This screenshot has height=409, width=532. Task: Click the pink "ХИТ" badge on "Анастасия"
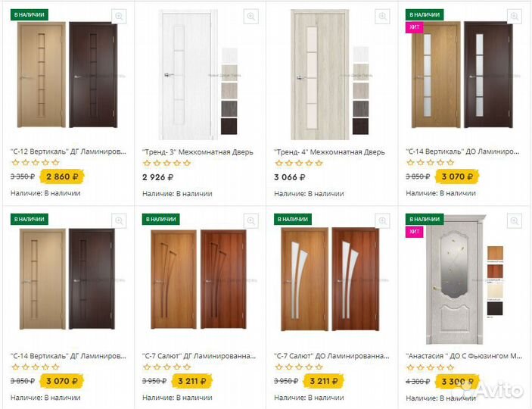(415, 233)
